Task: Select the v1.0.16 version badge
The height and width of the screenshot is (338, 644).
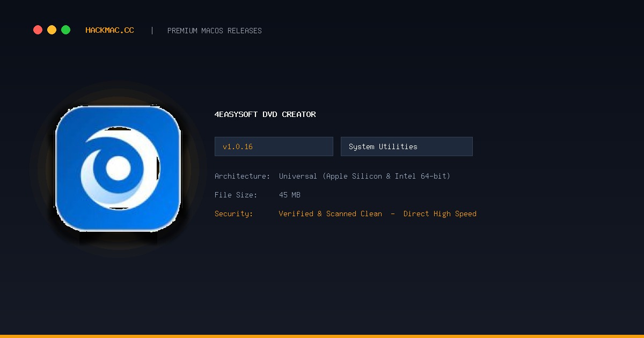Action: click(x=274, y=146)
